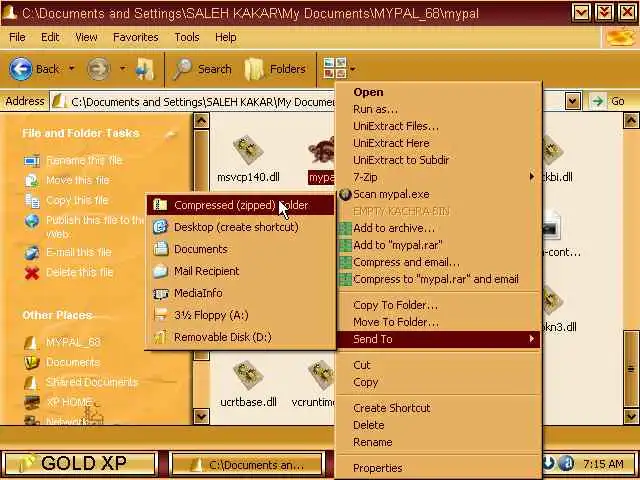Choose UniExtract to Subdir
The width and height of the screenshot is (640, 480).
tap(438, 160)
